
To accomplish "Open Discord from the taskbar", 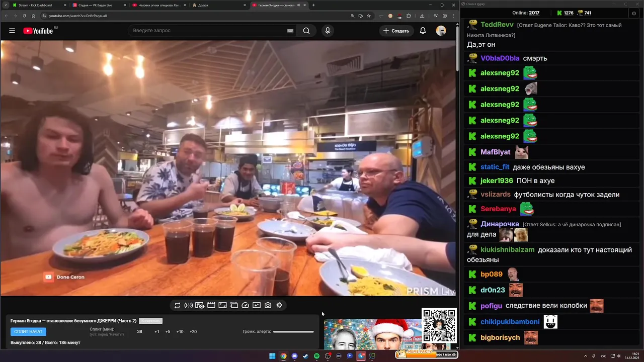I will (x=294, y=356).
